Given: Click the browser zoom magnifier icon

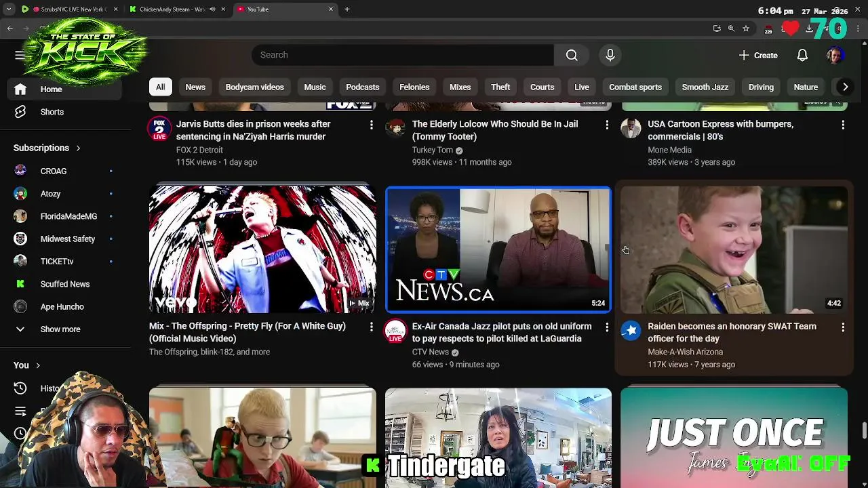Looking at the screenshot, I should pyautogui.click(x=731, y=28).
